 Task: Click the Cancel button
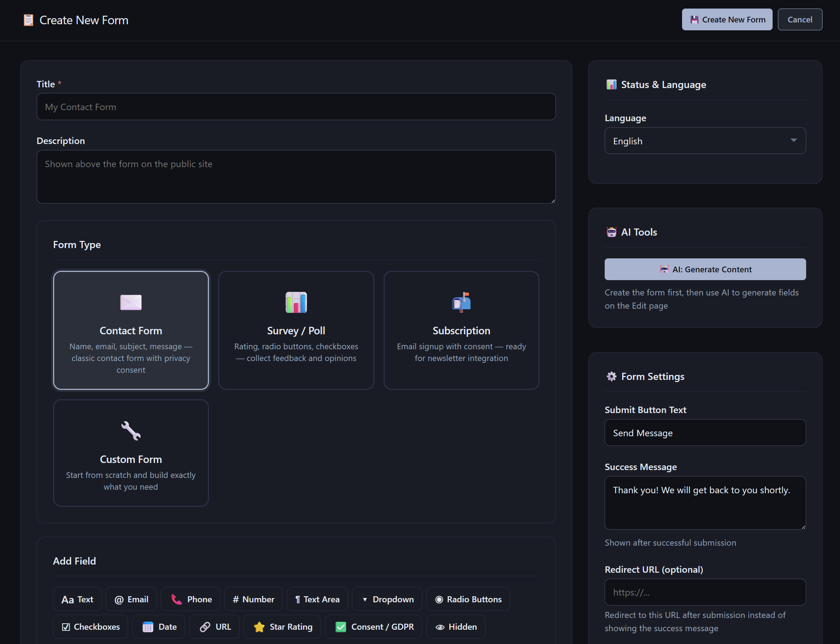800,20
